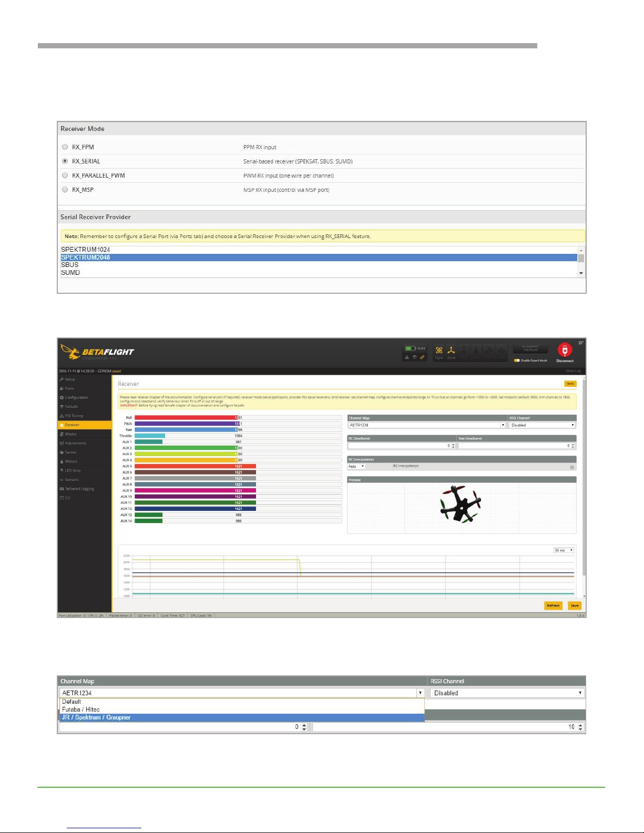Click the Show Log link
The image size is (644, 833).
point(573,371)
